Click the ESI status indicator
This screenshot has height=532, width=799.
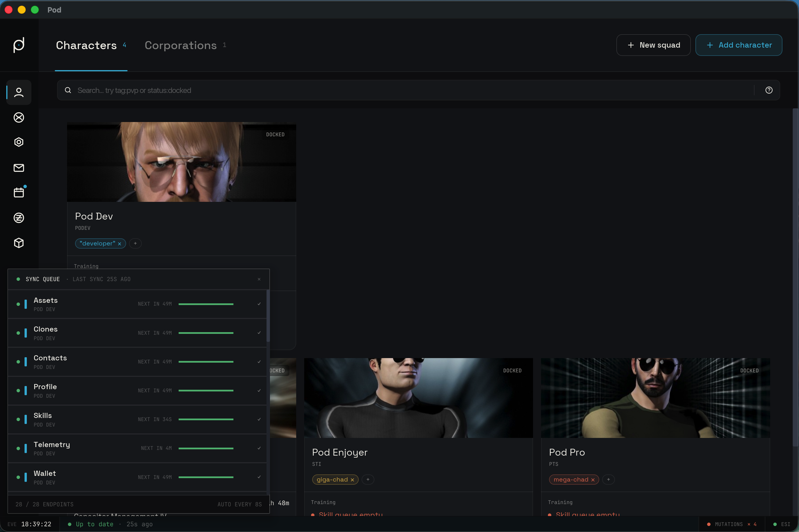click(x=782, y=524)
